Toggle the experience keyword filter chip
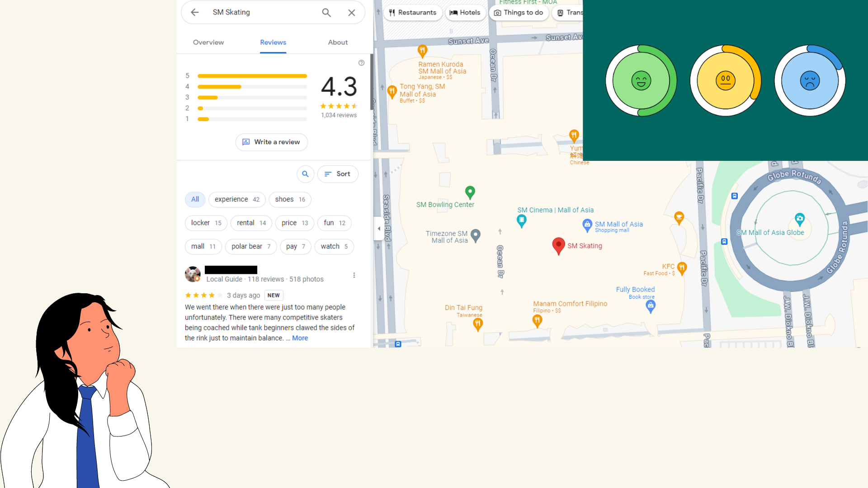868x488 pixels. click(237, 199)
